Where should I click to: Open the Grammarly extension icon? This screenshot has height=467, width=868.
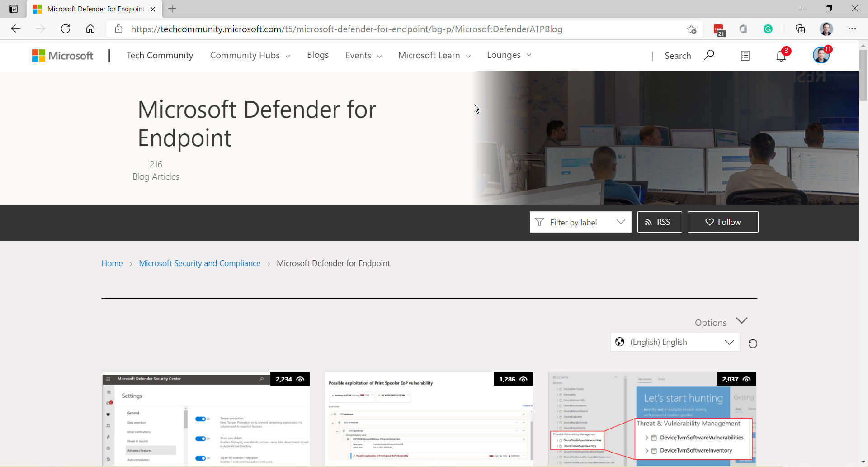click(768, 29)
